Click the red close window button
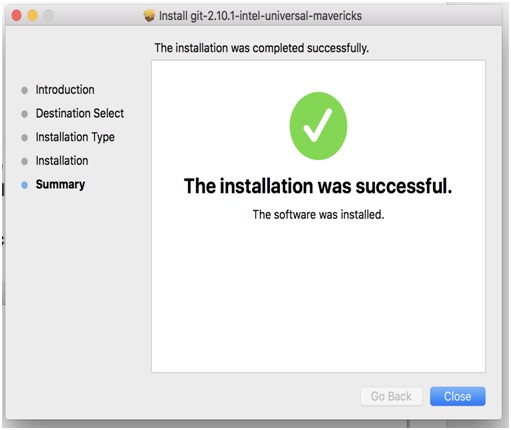The image size is (511, 430). click(x=16, y=15)
